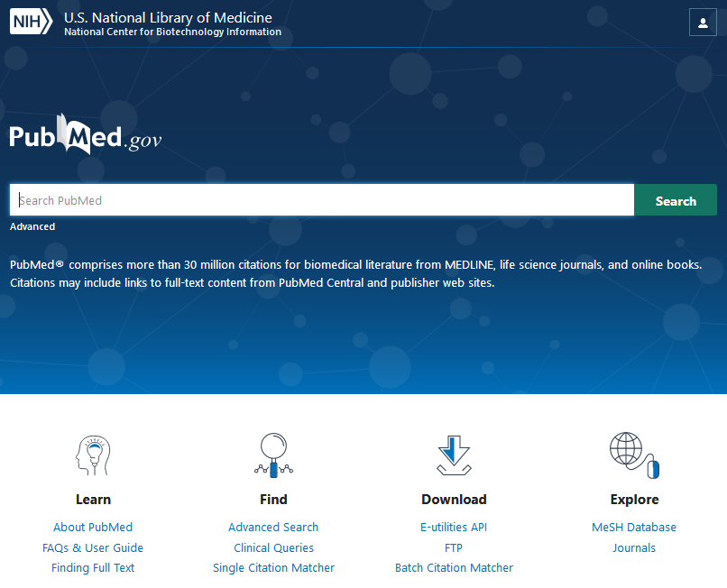727x588 pixels.
Task: Open the user account login icon
Action: tap(703, 23)
